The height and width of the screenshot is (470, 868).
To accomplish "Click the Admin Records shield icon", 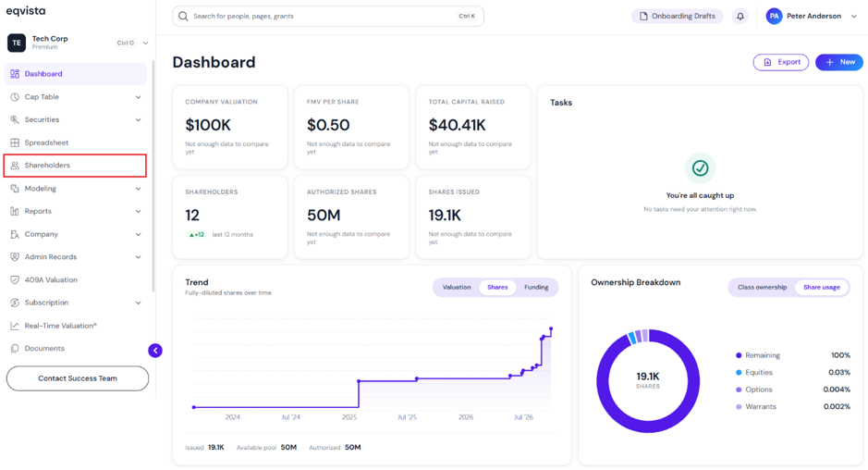I will [15, 256].
